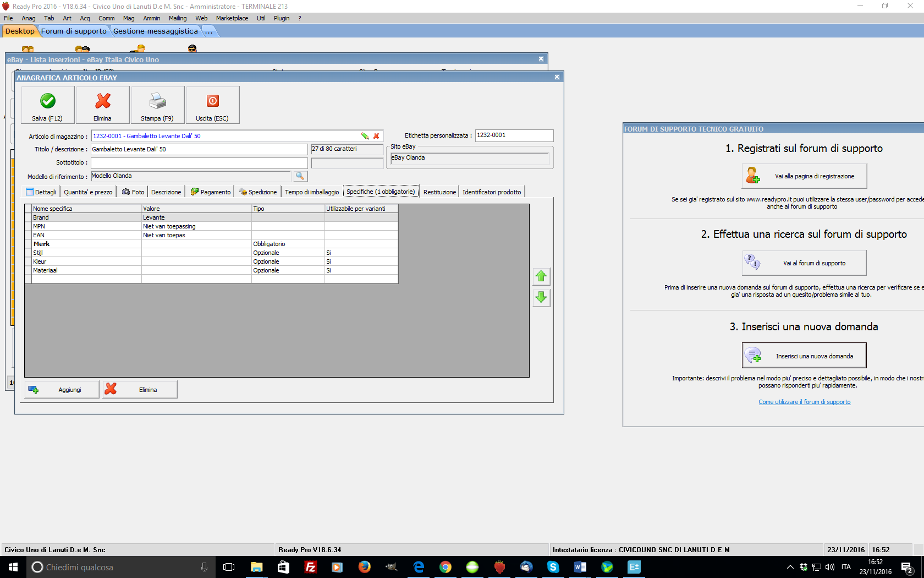The image size is (924, 578).
Task: Clear the article with the small red X icon
Action: coord(376,136)
